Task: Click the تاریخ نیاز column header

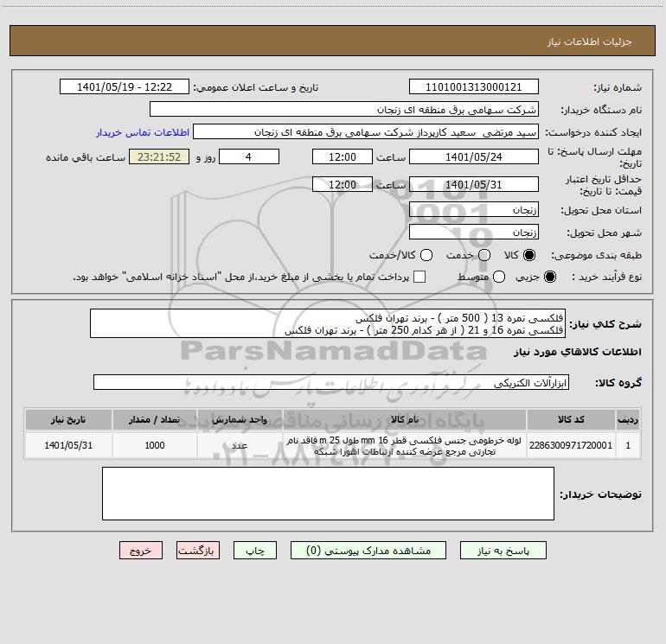Action: (x=68, y=419)
